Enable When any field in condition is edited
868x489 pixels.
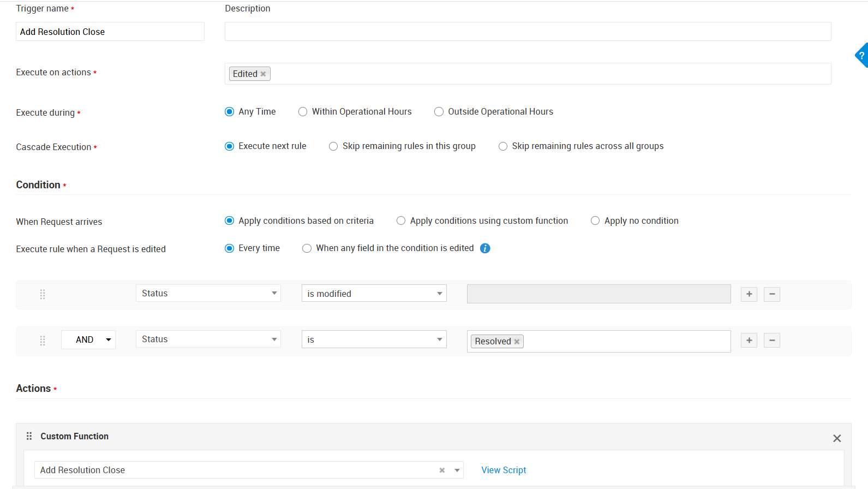point(307,248)
